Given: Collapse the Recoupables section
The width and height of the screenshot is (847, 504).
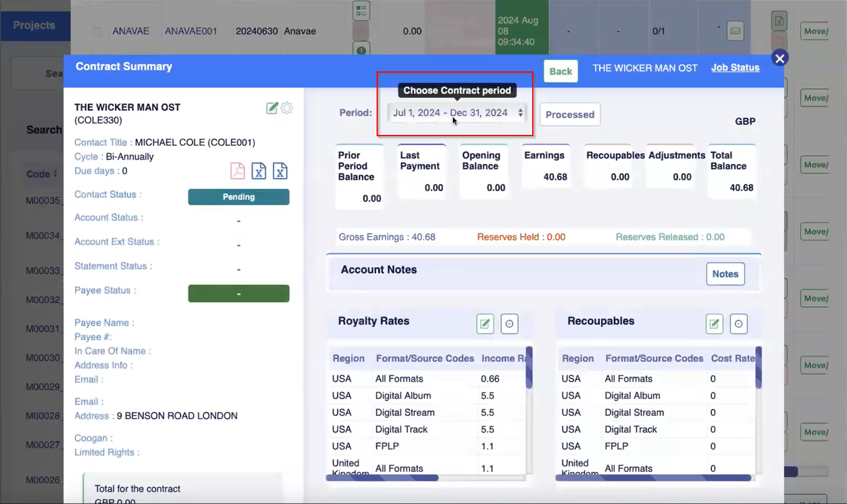Looking at the screenshot, I should tap(739, 324).
